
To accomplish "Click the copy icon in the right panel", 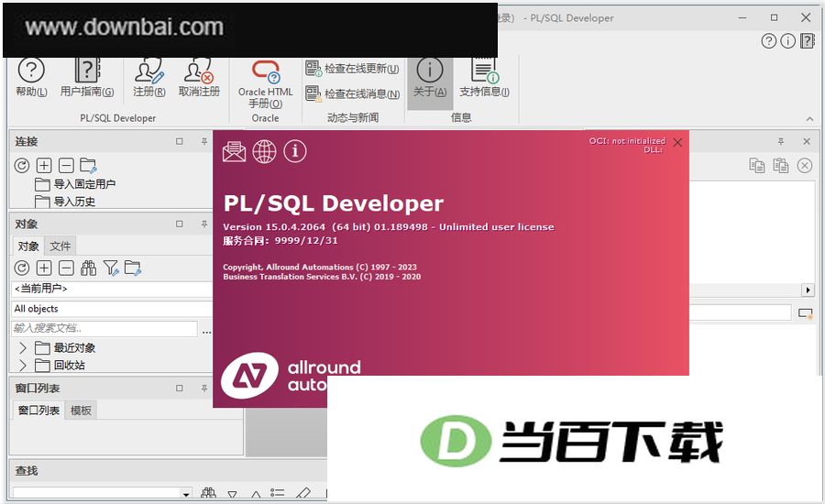I will point(756,166).
